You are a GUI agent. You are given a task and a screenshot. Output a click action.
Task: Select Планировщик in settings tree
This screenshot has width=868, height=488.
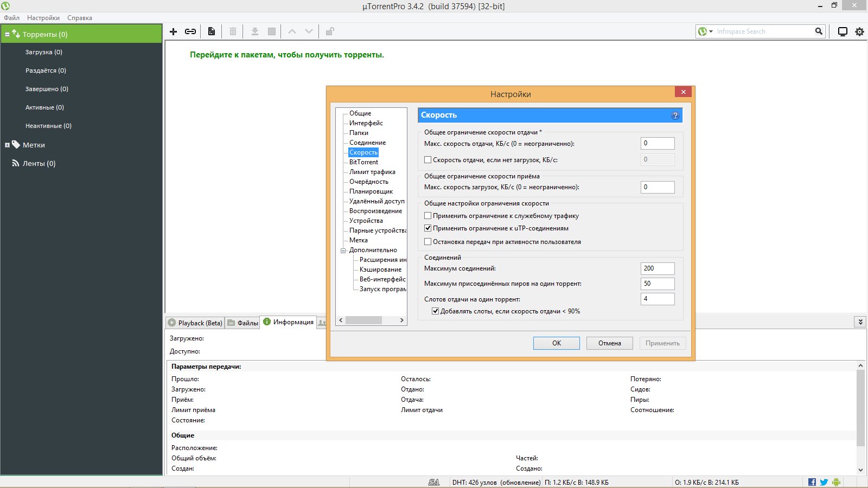[x=371, y=191]
